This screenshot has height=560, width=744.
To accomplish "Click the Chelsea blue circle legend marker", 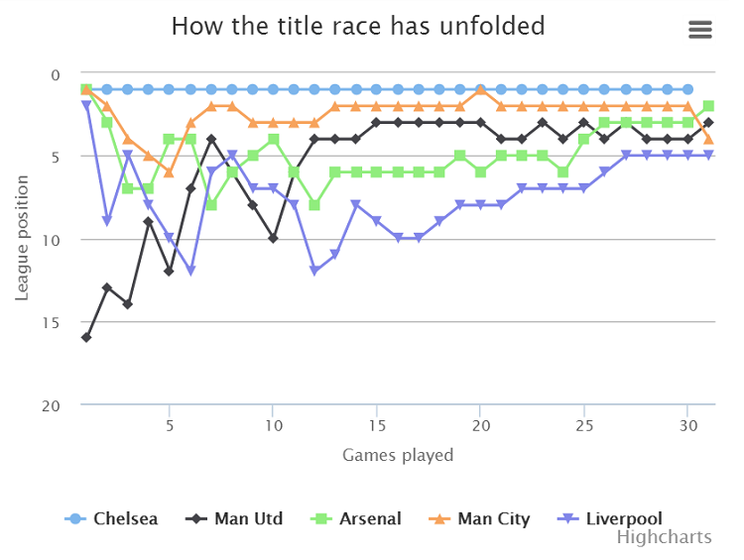I will tap(75, 518).
